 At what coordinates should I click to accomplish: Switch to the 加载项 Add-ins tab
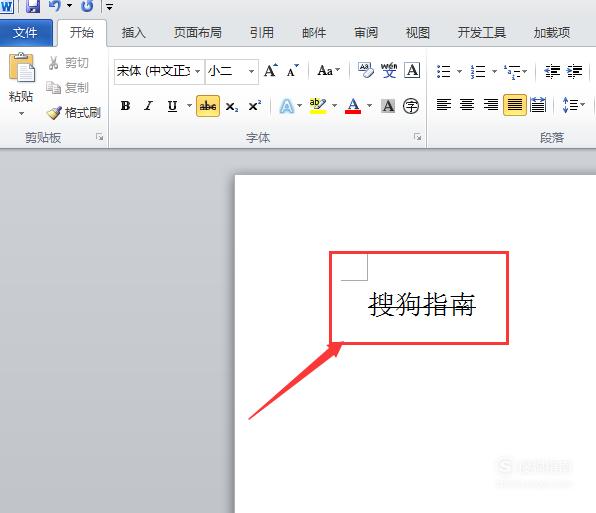coord(552,33)
